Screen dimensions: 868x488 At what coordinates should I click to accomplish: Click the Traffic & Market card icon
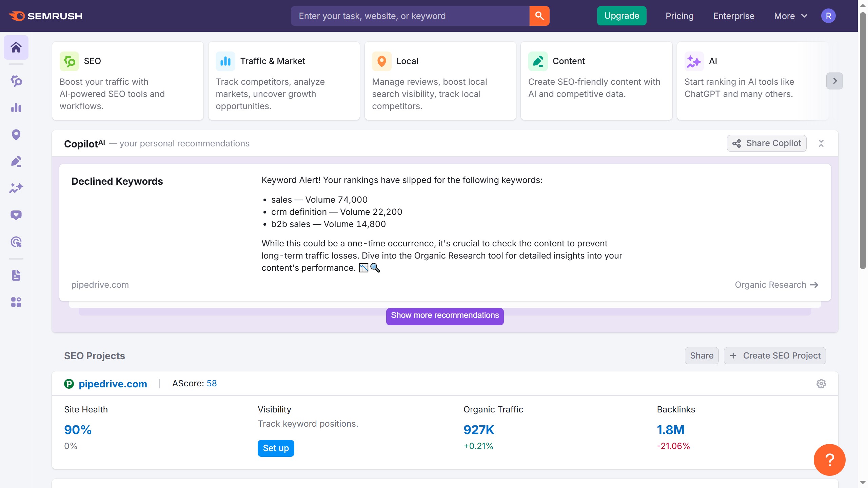pyautogui.click(x=225, y=61)
